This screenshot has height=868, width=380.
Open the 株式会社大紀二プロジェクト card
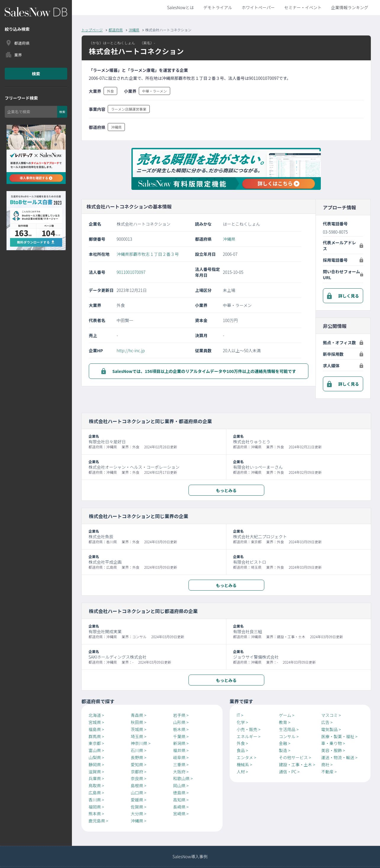pos(298,537)
